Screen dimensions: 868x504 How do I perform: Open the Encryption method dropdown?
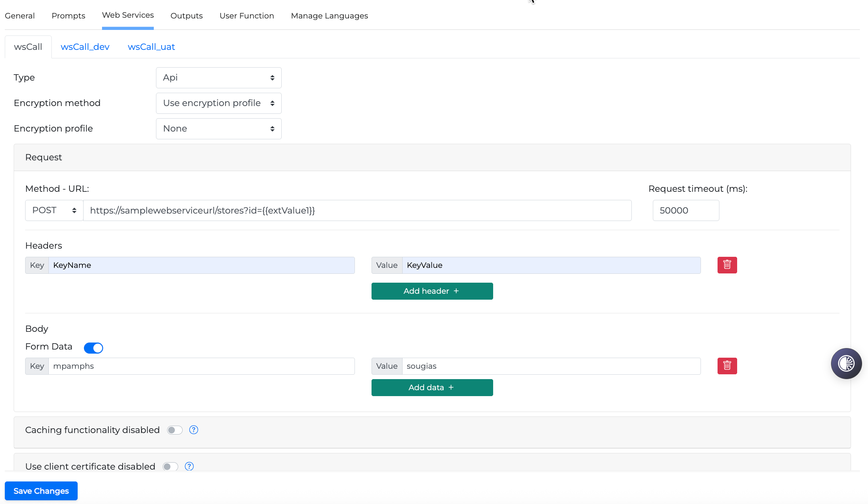[x=218, y=103]
